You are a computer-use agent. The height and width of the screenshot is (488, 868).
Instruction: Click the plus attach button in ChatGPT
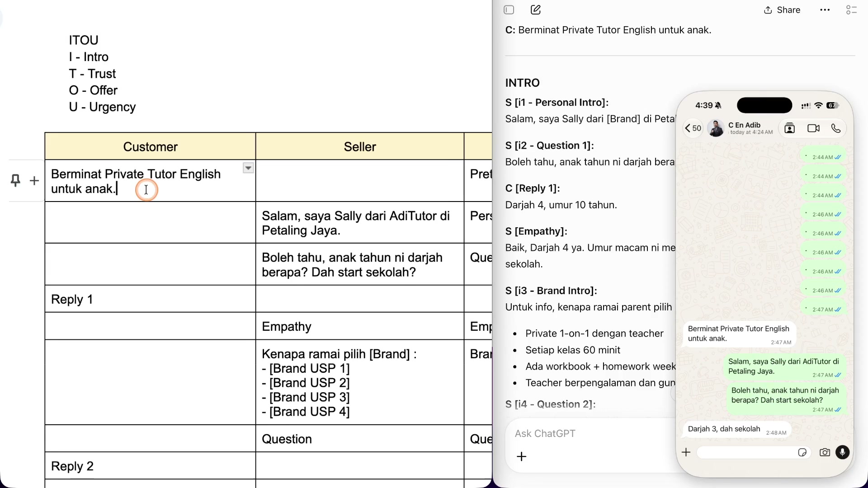522,456
